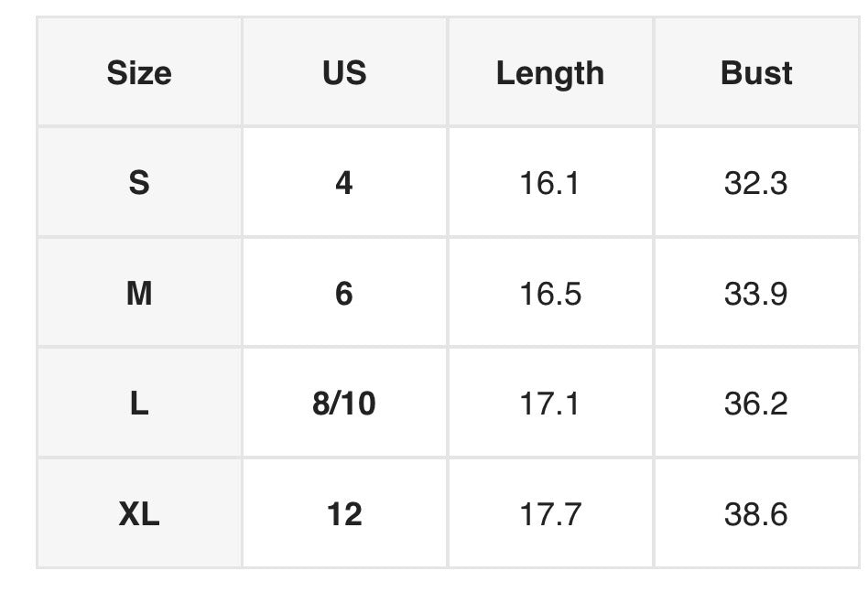Screen dimensions: 868x603
Task: Select the M size row label
Action: click(139, 294)
